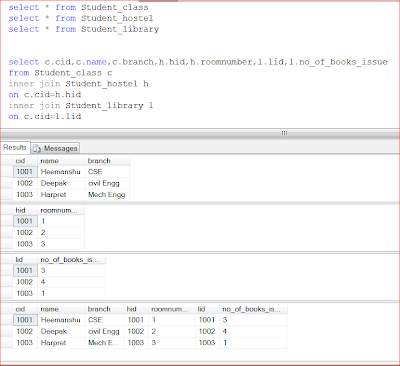The width and height of the screenshot is (400, 366).
Task: Select 'Heemanshu' cell in joined seven-column grid
Action: [x=61, y=320]
